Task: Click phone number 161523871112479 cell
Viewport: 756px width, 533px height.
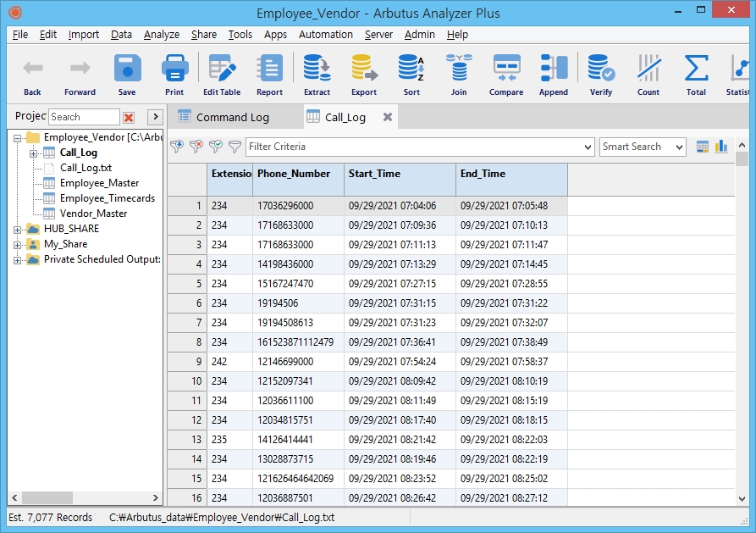Action: tap(299, 341)
